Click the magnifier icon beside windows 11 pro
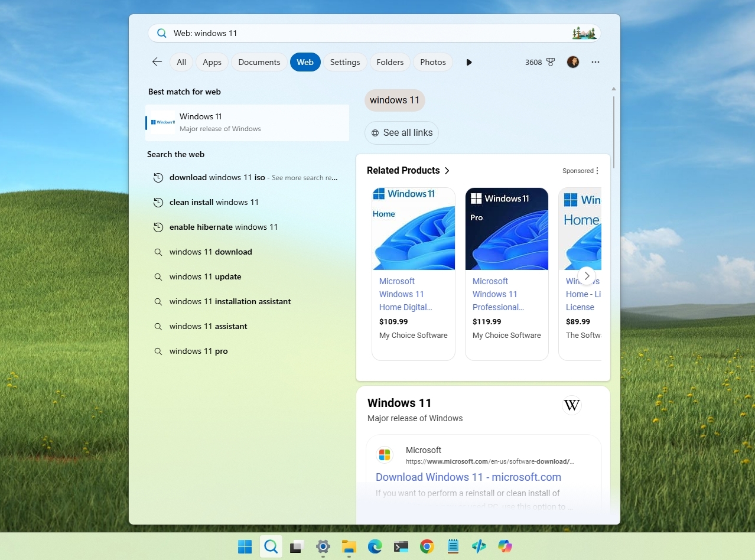The height and width of the screenshot is (560, 755). (x=158, y=351)
